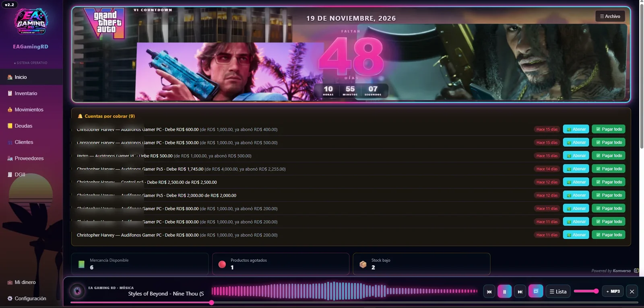Adjust the music volume slider
644x308 pixels.
click(x=586, y=291)
